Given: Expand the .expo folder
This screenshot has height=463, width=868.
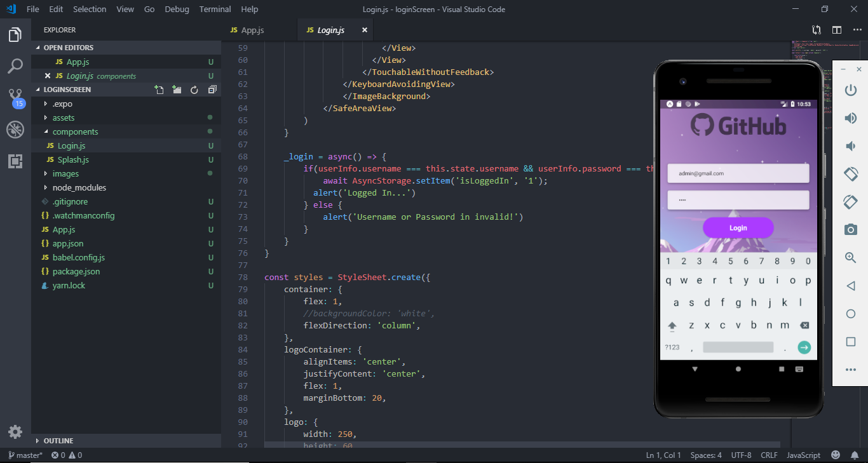Looking at the screenshot, I should click(126, 104).
